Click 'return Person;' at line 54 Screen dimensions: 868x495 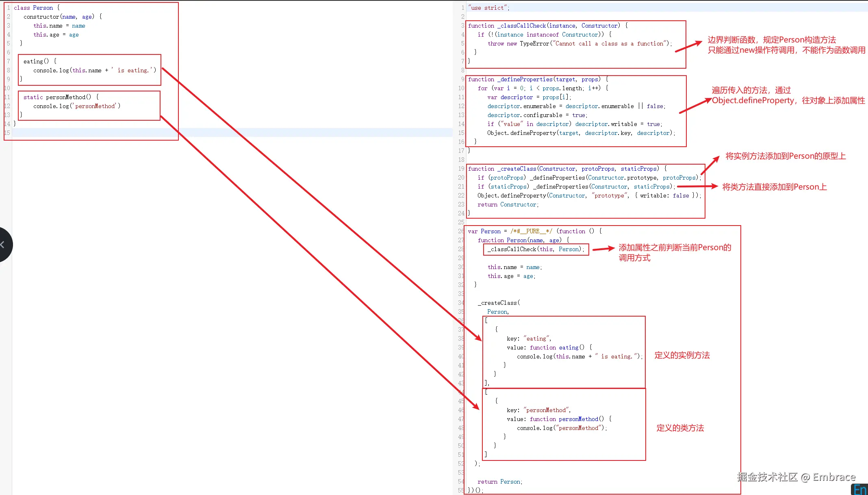coord(500,482)
